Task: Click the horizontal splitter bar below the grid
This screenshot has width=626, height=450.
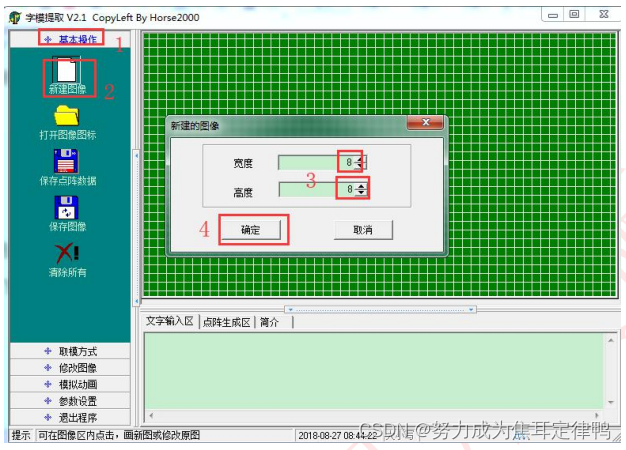Action: [380, 309]
